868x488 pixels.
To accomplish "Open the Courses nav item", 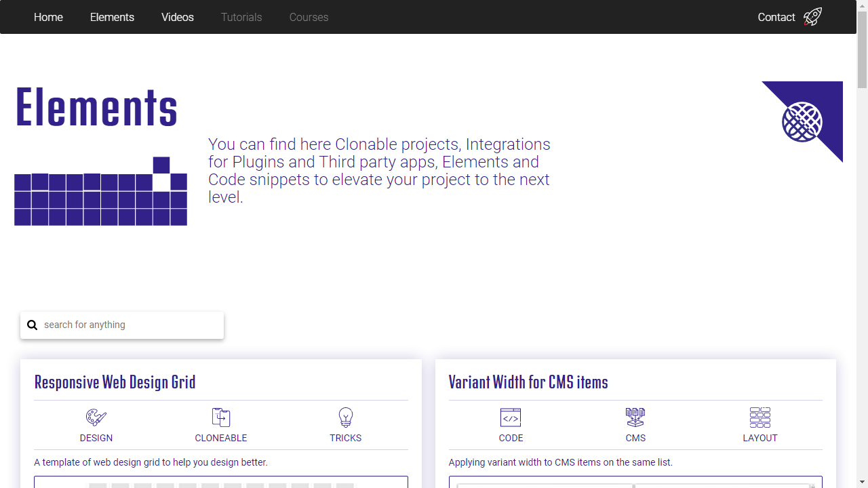I will (309, 17).
